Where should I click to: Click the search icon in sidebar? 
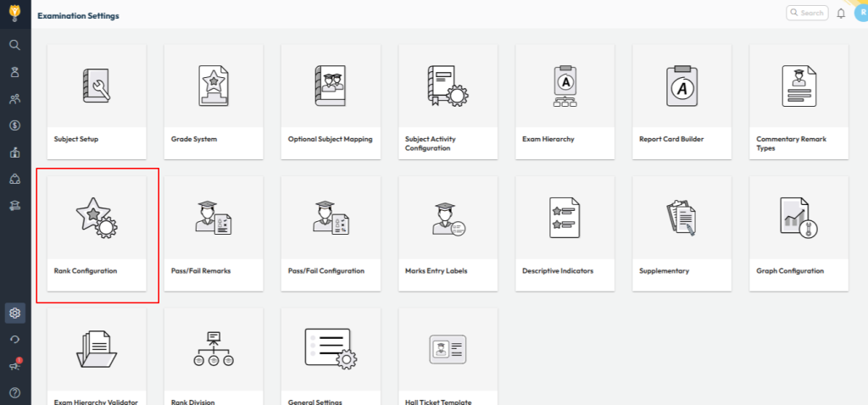tap(14, 45)
